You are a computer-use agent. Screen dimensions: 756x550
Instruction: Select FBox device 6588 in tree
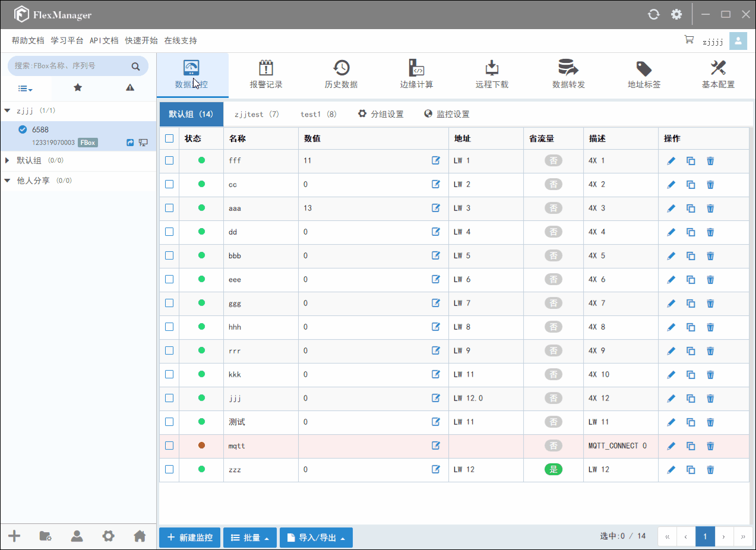[x=78, y=136]
